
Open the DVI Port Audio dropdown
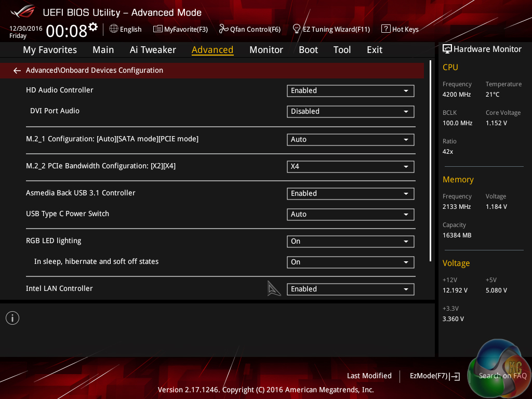(x=351, y=111)
